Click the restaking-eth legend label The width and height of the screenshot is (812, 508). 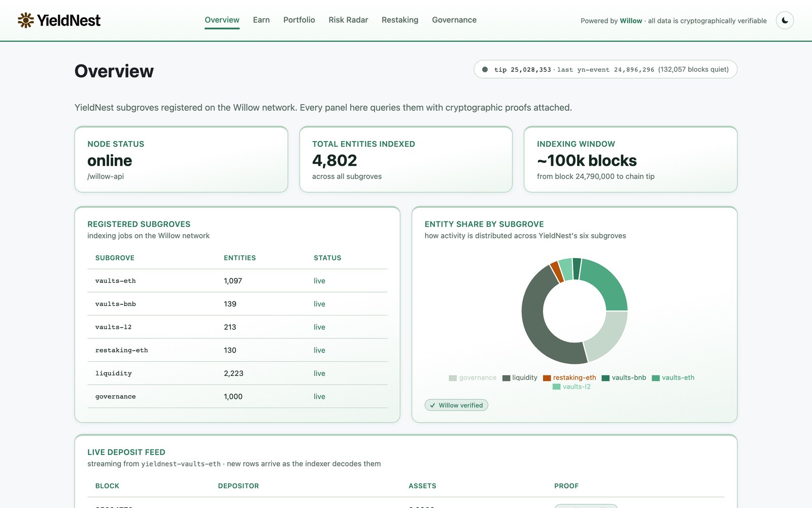tap(574, 378)
